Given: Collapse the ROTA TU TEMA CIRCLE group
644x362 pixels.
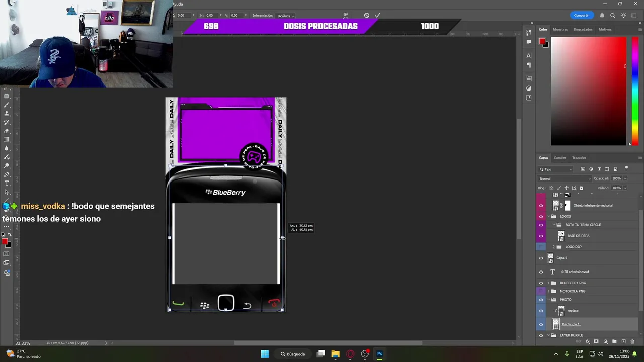Looking at the screenshot, I should 554,225.
